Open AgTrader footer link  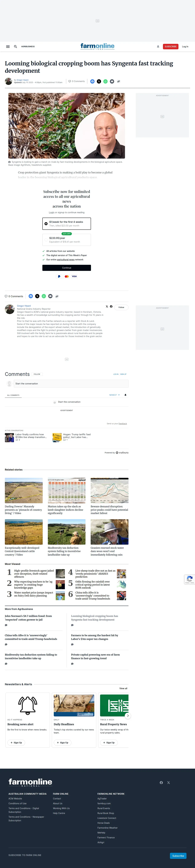102,799
